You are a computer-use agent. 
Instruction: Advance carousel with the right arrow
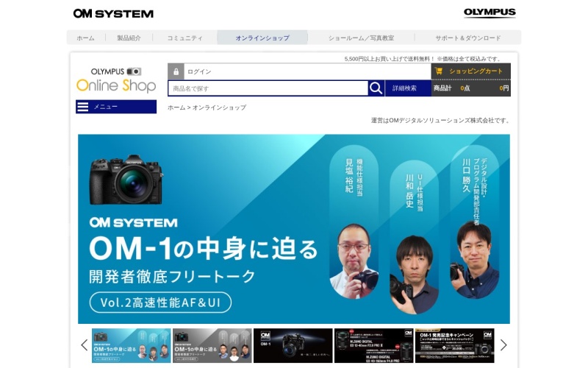(x=503, y=344)
